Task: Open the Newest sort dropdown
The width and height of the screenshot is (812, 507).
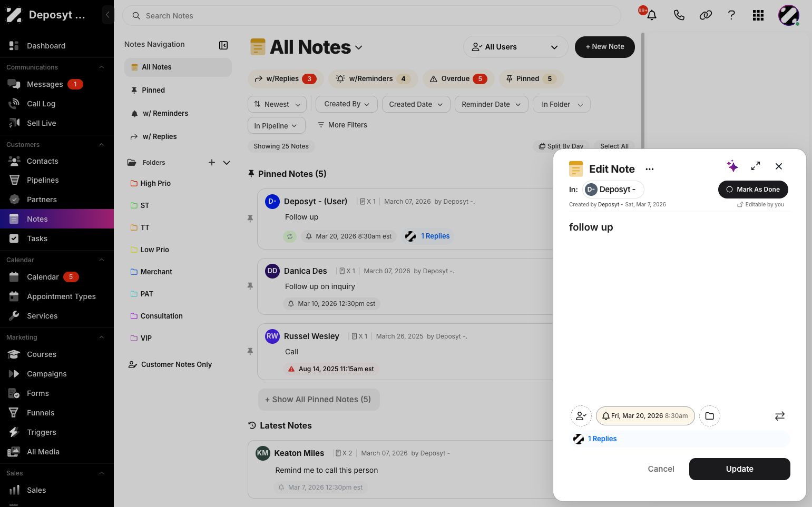Action: [x=277, y=104]
